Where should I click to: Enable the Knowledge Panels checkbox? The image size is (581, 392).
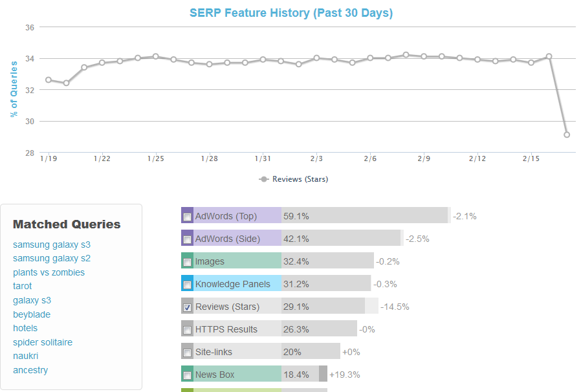[x=187, y=283]
